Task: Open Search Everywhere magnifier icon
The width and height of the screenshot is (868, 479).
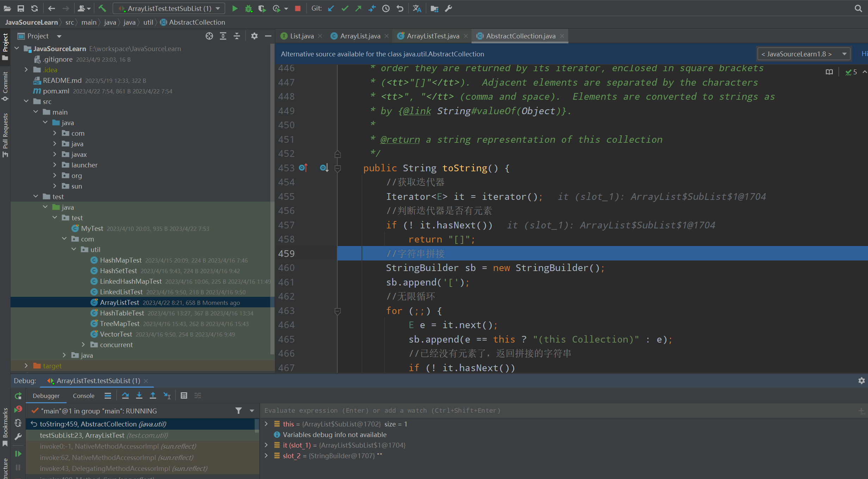Action: tap(858, 8)
